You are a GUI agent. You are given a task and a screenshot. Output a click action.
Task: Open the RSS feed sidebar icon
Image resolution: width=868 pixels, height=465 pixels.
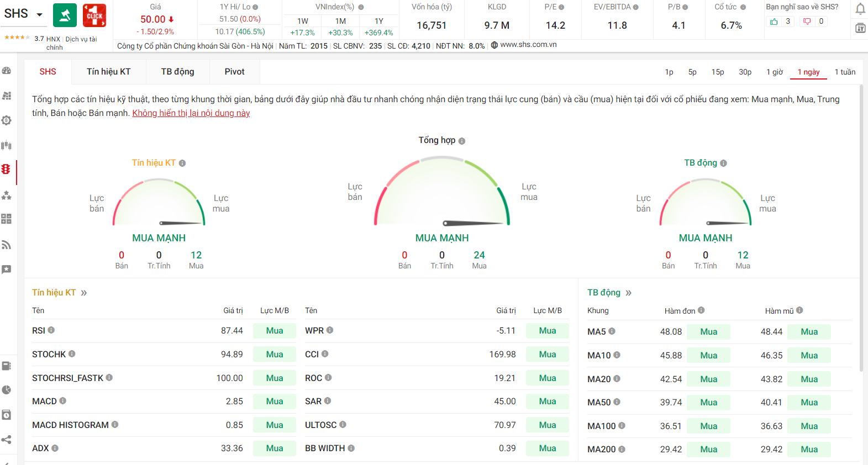(7, 245)
